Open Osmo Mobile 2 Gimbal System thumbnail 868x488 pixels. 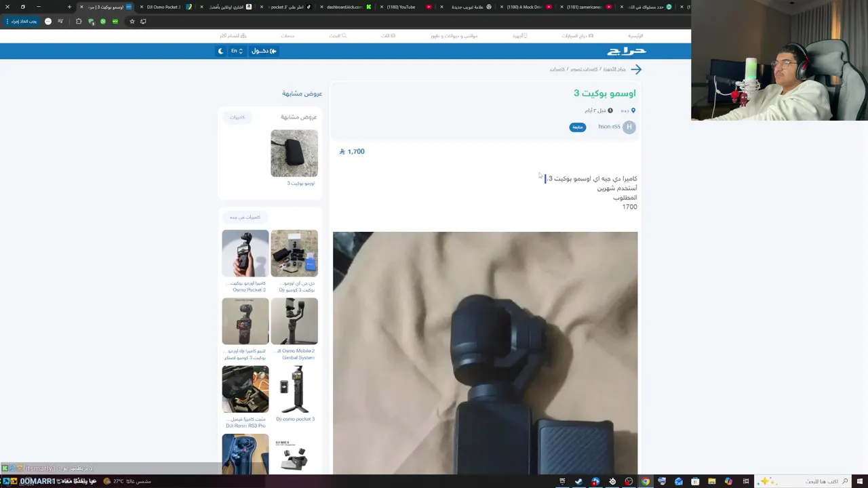tap(294, 321)
